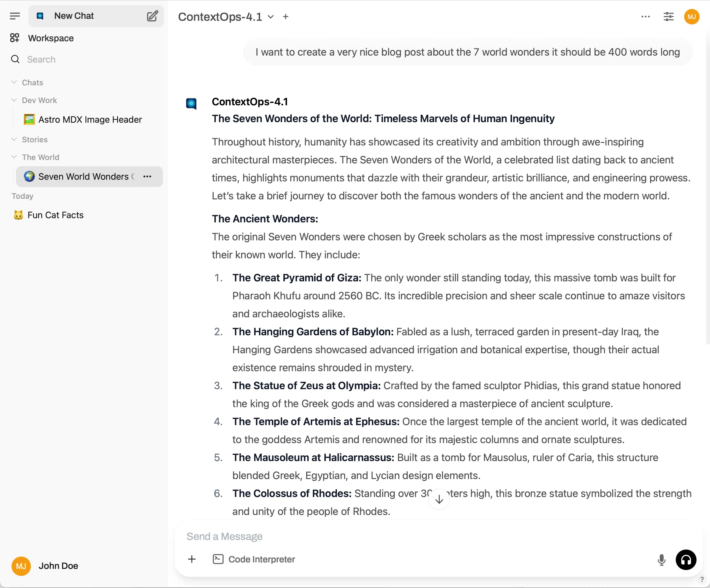This screenshot has width=710, height=588.
Task: Click the Great Pyramid of Giza heading text
Action: point(297,278)
